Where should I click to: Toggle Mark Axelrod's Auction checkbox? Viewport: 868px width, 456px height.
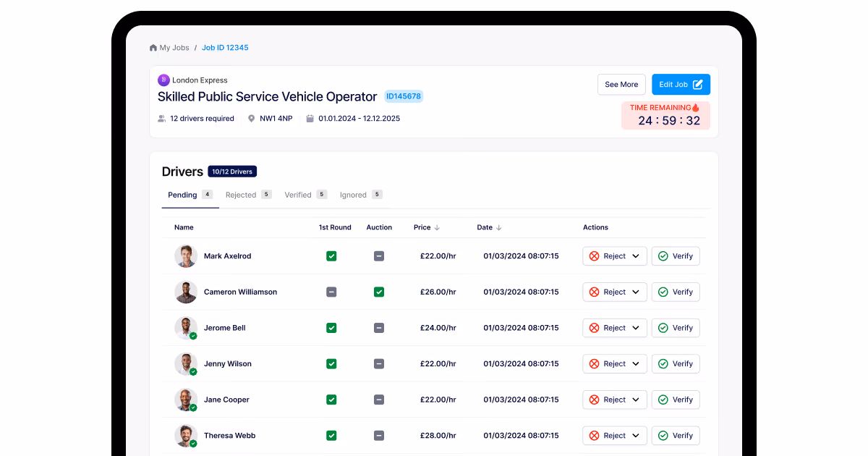pos(379,256)
